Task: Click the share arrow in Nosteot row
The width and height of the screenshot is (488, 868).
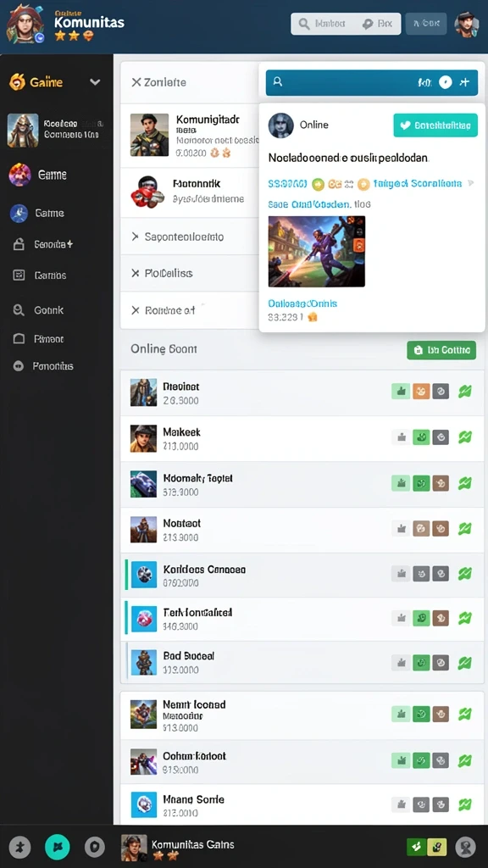Action: click(x=465, y=528)
